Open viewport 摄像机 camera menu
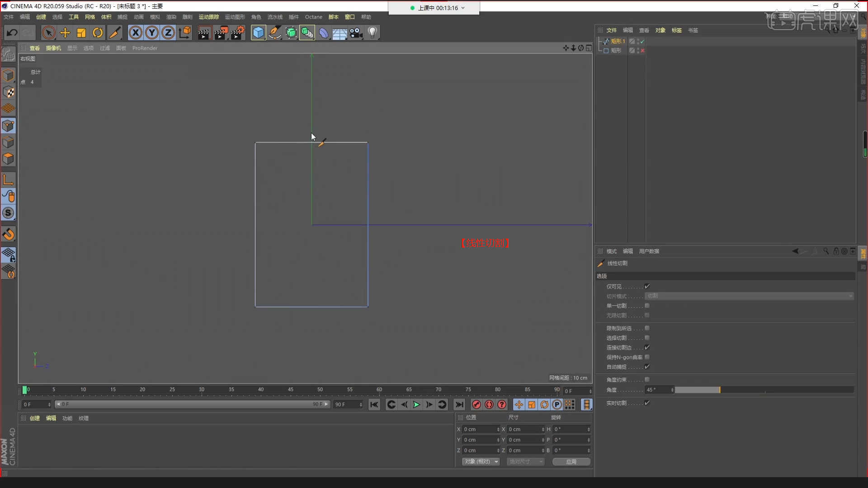The height and width of the screenshot is (488, 868). click(x=53, y=48)
